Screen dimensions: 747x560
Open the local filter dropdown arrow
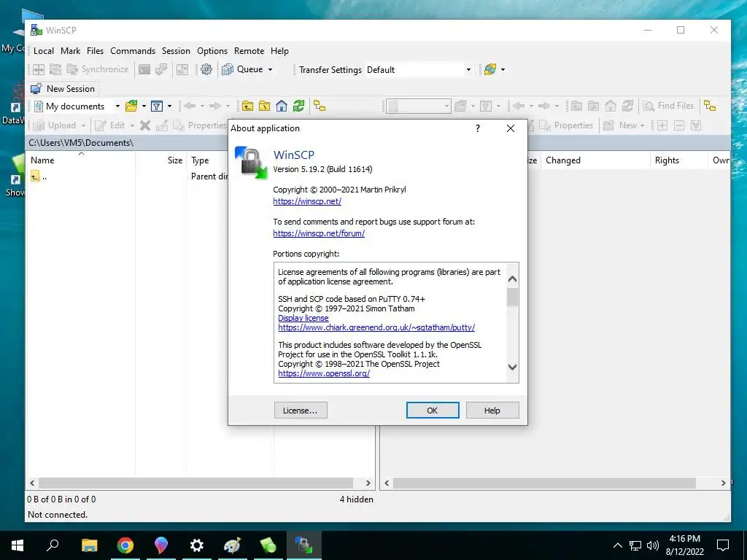pyautogui.click(x=169, y=106)
